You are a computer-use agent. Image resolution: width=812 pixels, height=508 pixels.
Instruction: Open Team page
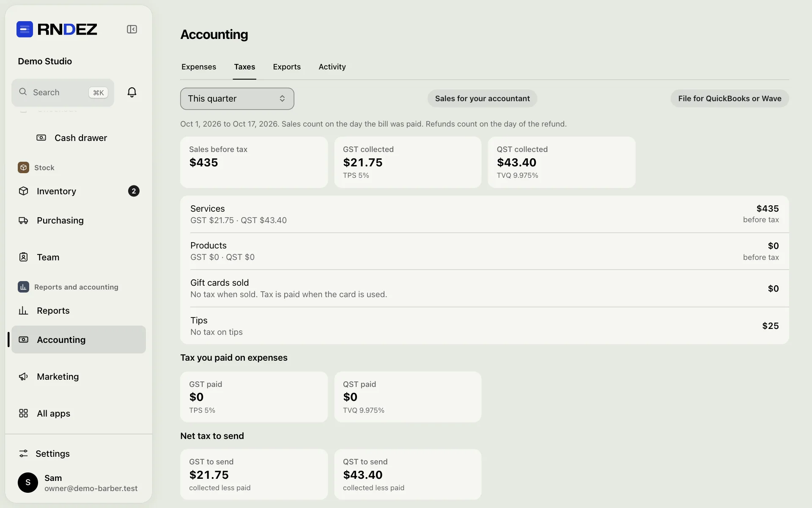click(79, 257)
